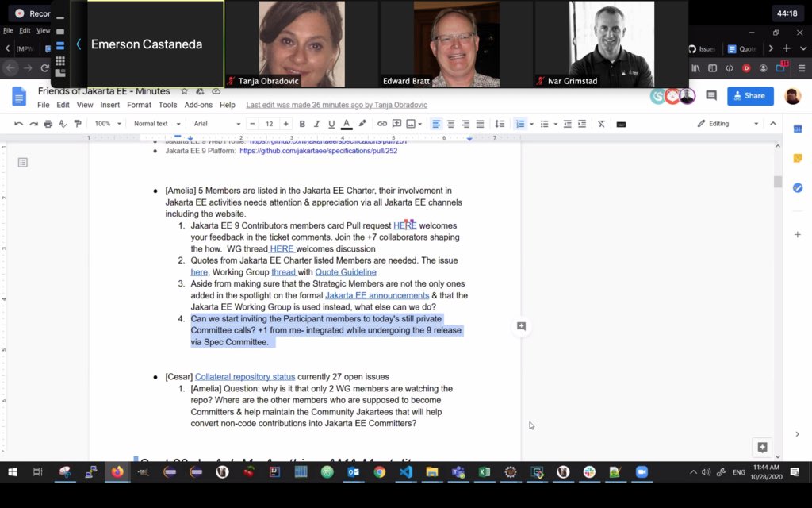This screenshot has height=508, width=812.
Task: Click the Add comment toolbar icon
Action: click(x=396, y=124)
